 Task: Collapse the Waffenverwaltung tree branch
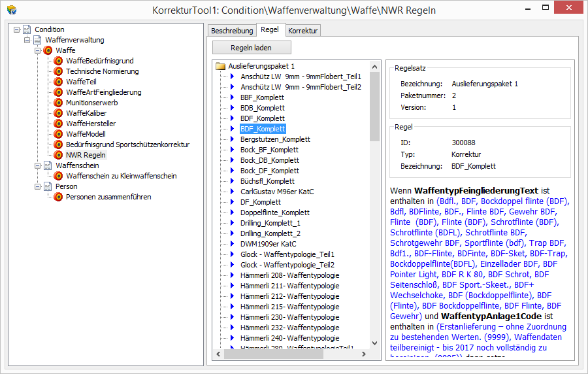pyautogui.click(x=27, y=40)
